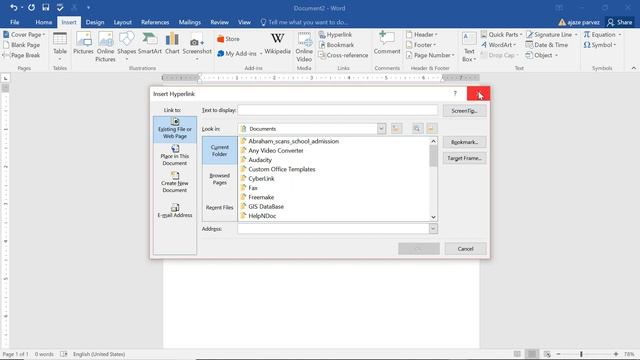Insert a Text Box
This screenshot has height=360, width=640.
pyautogui.click(x=469, y=47)
